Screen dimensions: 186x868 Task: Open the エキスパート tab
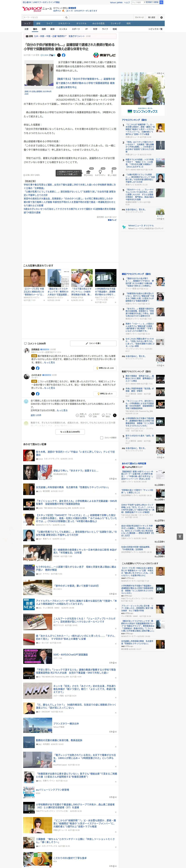coord(64,24)
